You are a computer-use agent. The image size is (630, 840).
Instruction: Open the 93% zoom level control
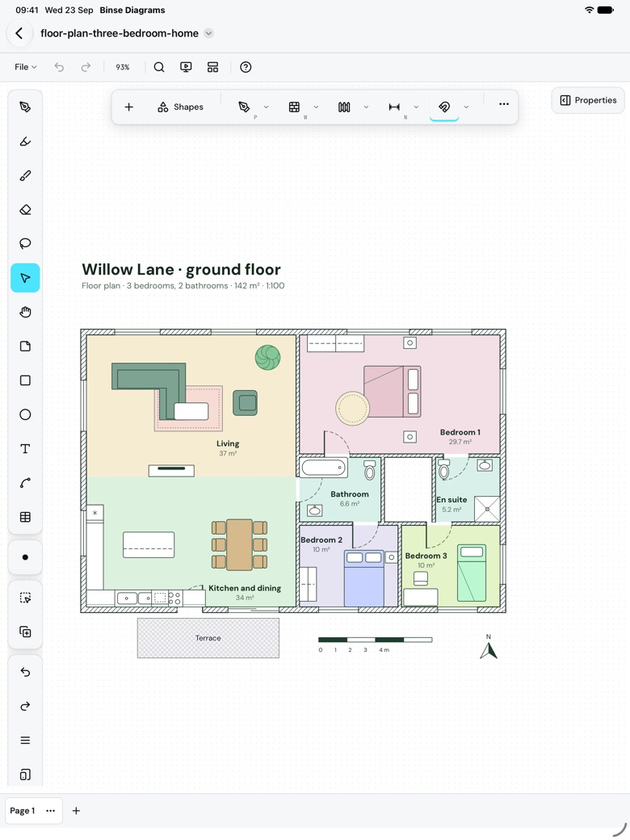(123, 67)
